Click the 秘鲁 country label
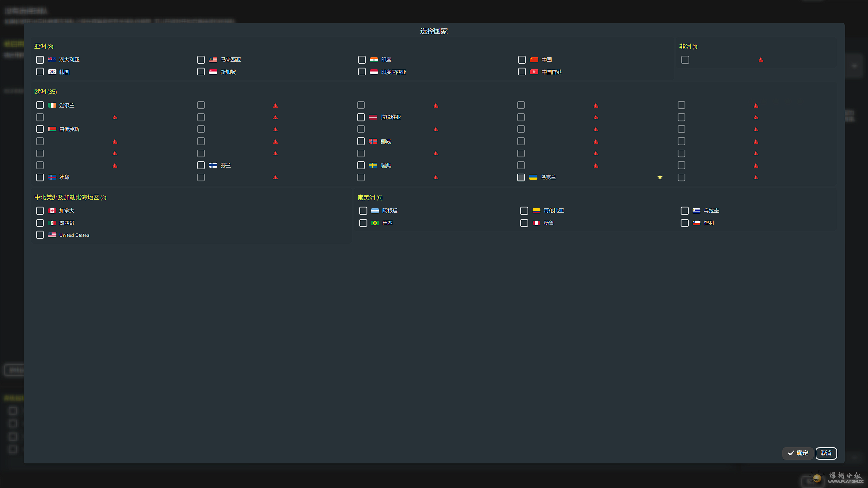The image size is (868, 488). (549, 223)
